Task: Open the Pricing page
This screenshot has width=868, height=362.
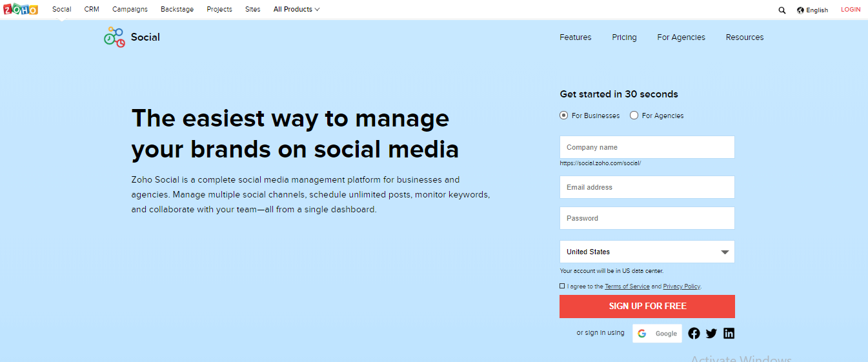Action: 625,37
